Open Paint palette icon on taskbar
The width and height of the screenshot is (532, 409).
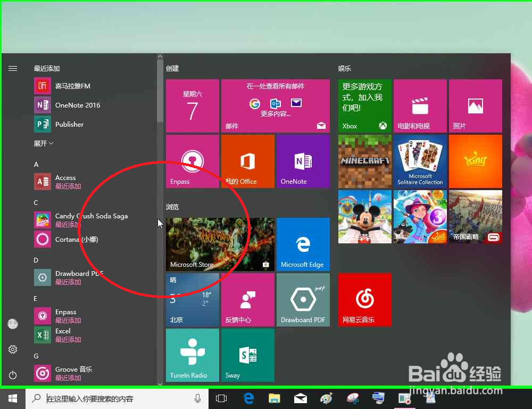pyautogui.click(x=327, y=398)
